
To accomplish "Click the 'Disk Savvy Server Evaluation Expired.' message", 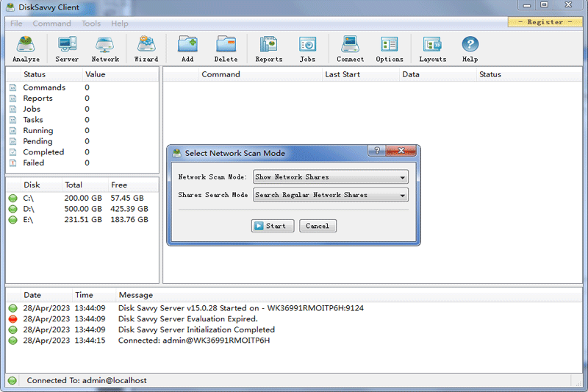I will [188, 319].
